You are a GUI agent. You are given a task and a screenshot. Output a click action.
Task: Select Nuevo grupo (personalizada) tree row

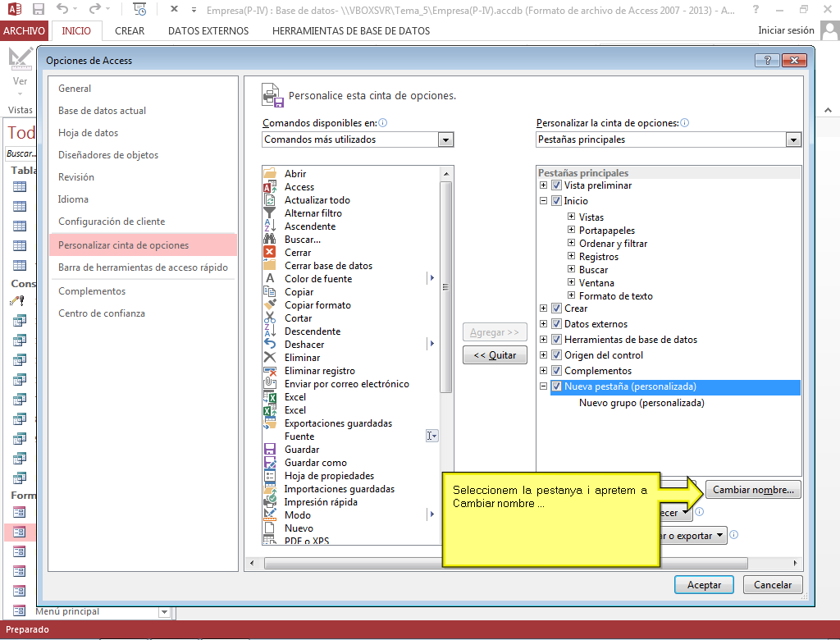[641, 403]
